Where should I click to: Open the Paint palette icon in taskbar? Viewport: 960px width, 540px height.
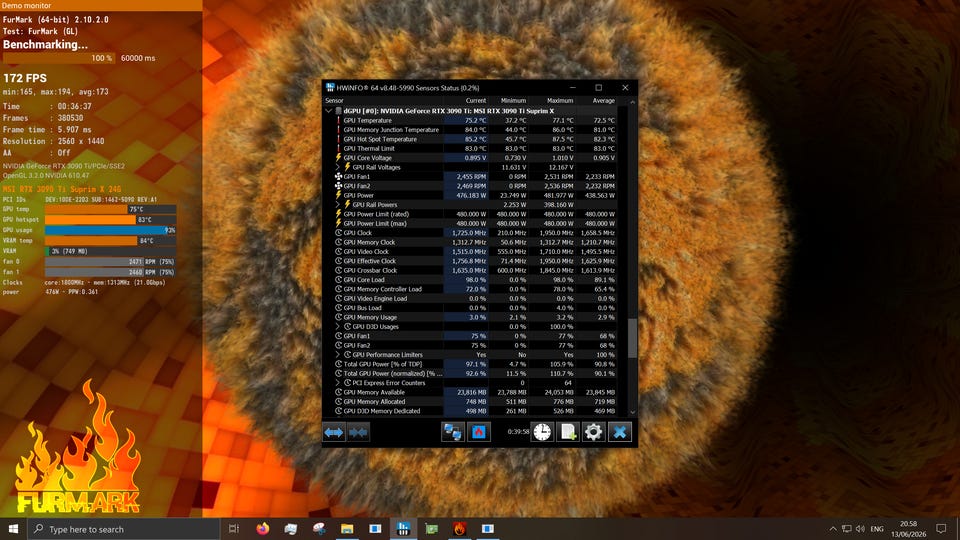(x=319, y=528)
